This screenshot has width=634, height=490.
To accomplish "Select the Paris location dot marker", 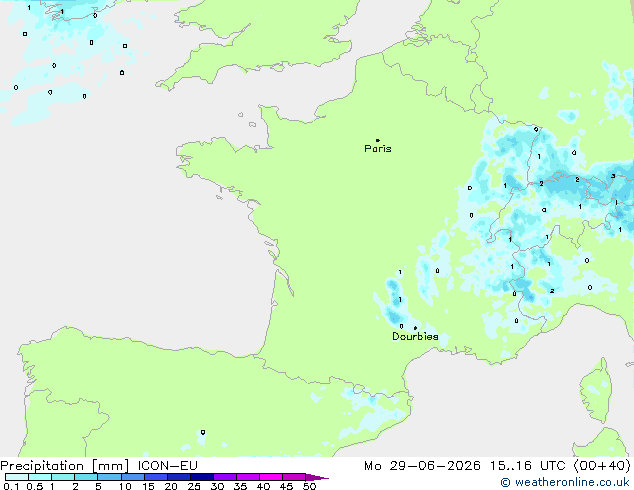I will tap(378, 140).
